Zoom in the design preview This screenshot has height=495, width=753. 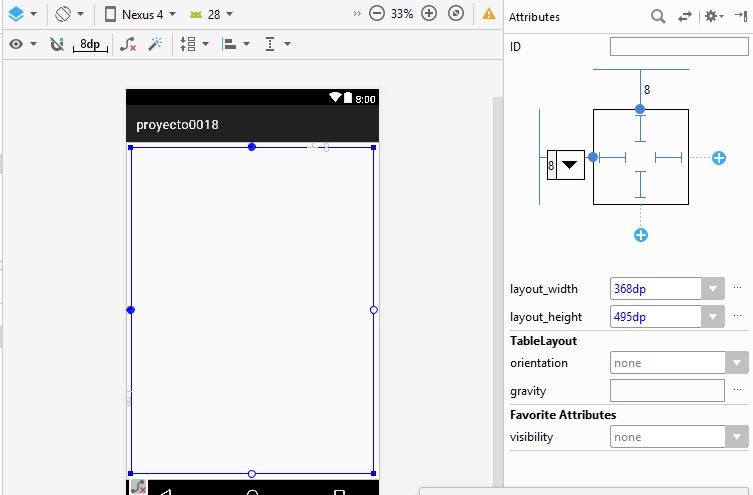coord(429,14)
